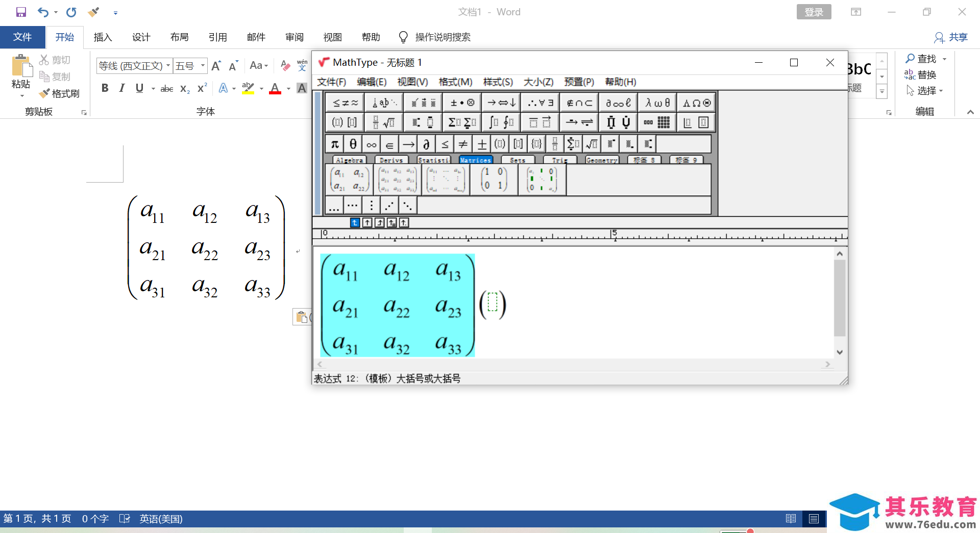Viewport: 980px width, 533px height.
Task: Open the Quick Access Toolbar customize arrow
Action: pyautogui.click(x=116, y=13)
